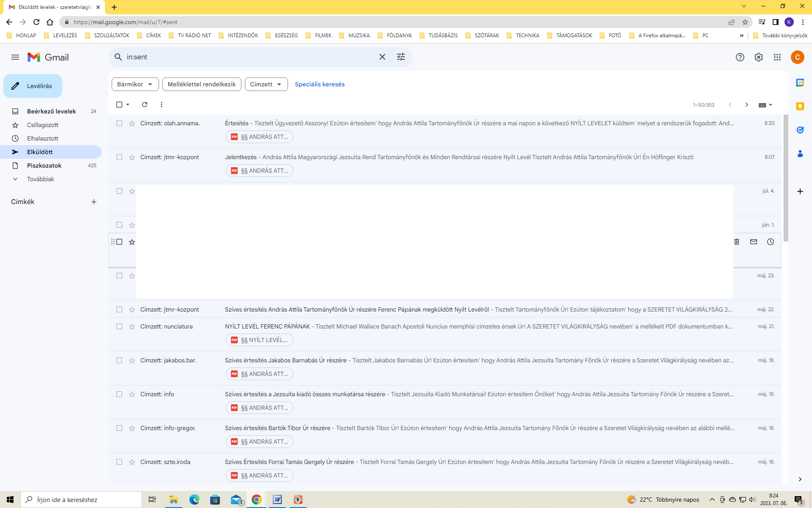Screen dimensions: 812x508
Task: Clear the in:sent search query
Action: tap(382, 57)
